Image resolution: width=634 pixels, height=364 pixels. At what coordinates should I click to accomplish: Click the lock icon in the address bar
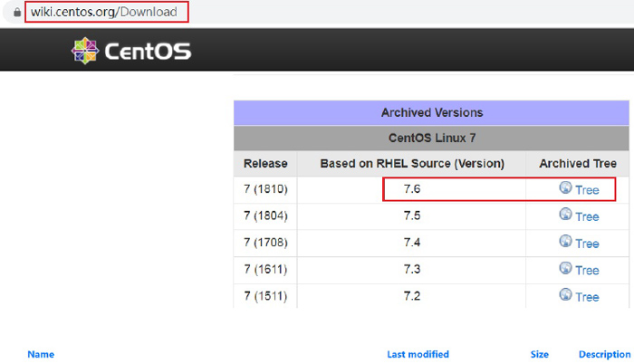tap(17, 12)
